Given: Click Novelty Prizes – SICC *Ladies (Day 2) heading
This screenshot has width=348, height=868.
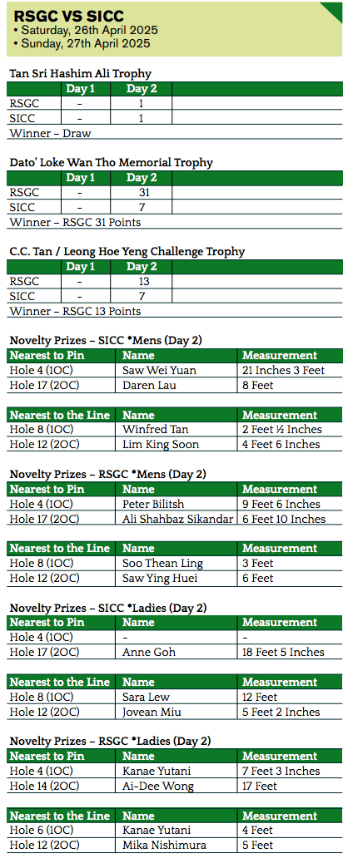Looking at the screenshot, I should click(x=108, y=608).
